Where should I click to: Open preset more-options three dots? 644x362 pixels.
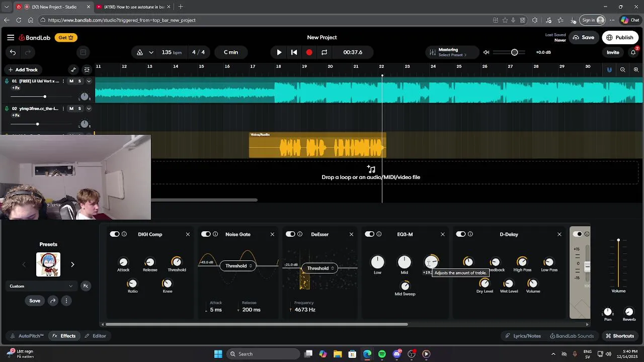66,301
